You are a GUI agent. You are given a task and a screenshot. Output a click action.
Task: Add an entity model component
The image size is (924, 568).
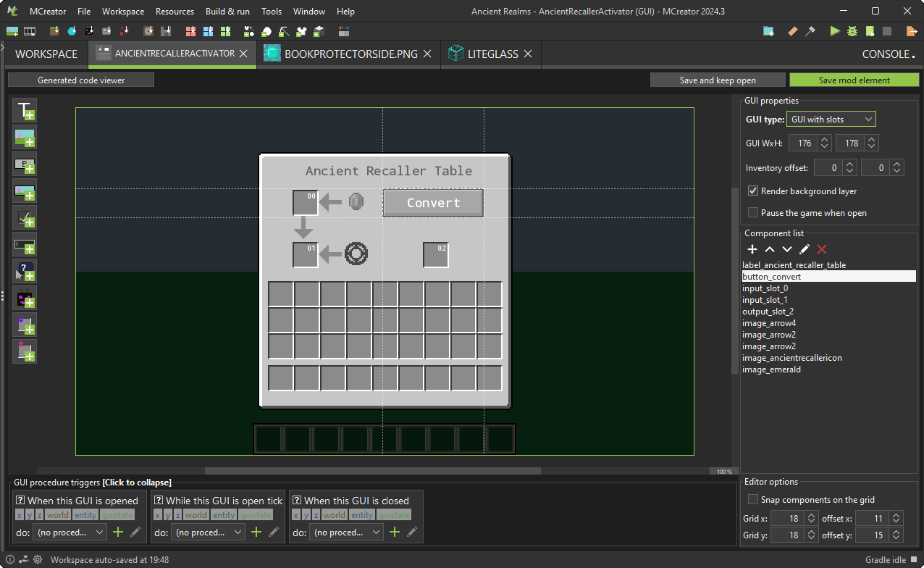click(25, 298)
